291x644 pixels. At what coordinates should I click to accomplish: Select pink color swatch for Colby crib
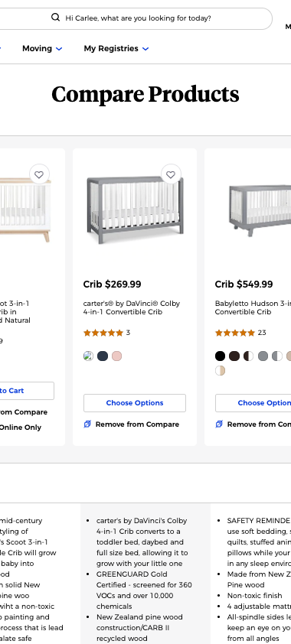pyautogui.click(x=116, y=356)
